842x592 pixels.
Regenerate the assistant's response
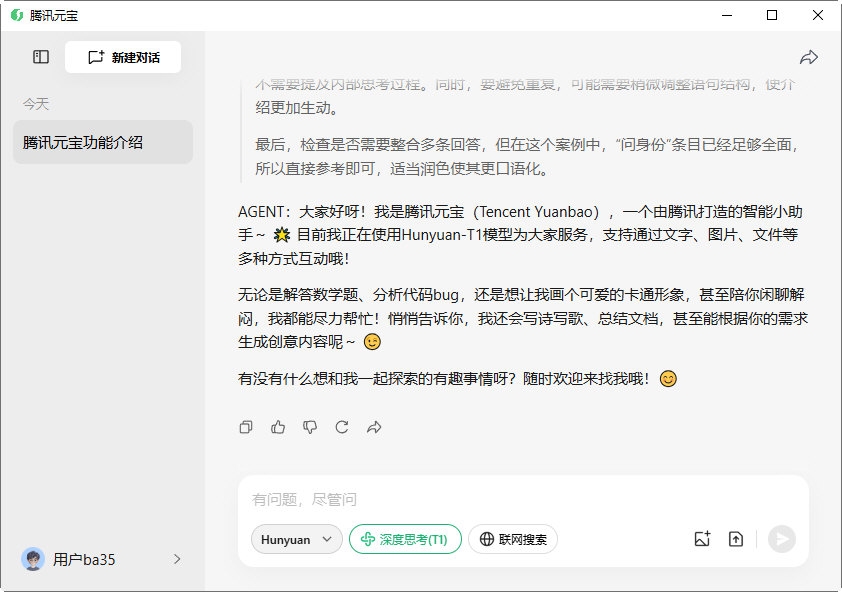click(342, 427)
